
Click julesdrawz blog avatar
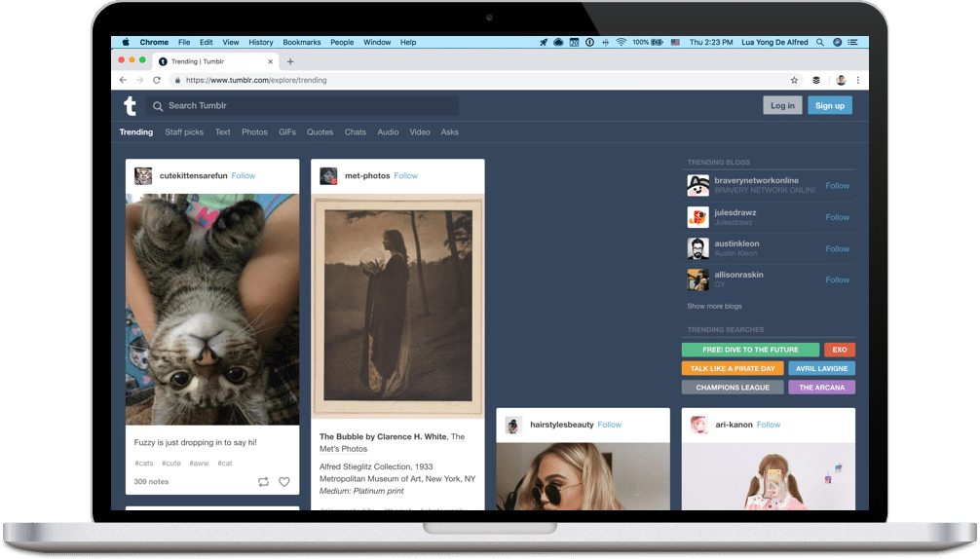[697, 217]
